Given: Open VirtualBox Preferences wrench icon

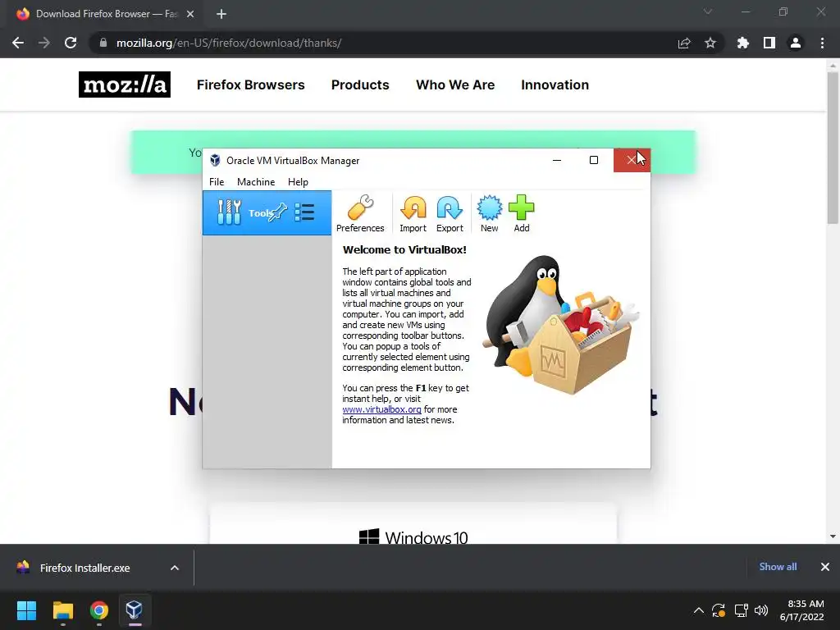Looking at the screenshot, I should point(360,213).
